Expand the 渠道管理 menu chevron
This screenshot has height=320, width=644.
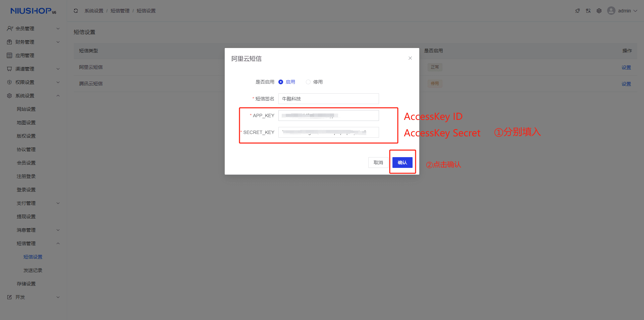(x=58, y=69)
